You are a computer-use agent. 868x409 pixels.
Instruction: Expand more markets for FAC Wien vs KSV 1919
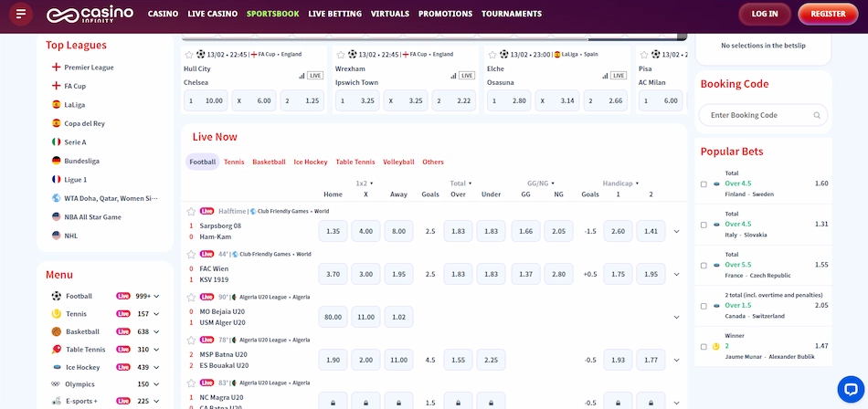(x=676, y=274)
